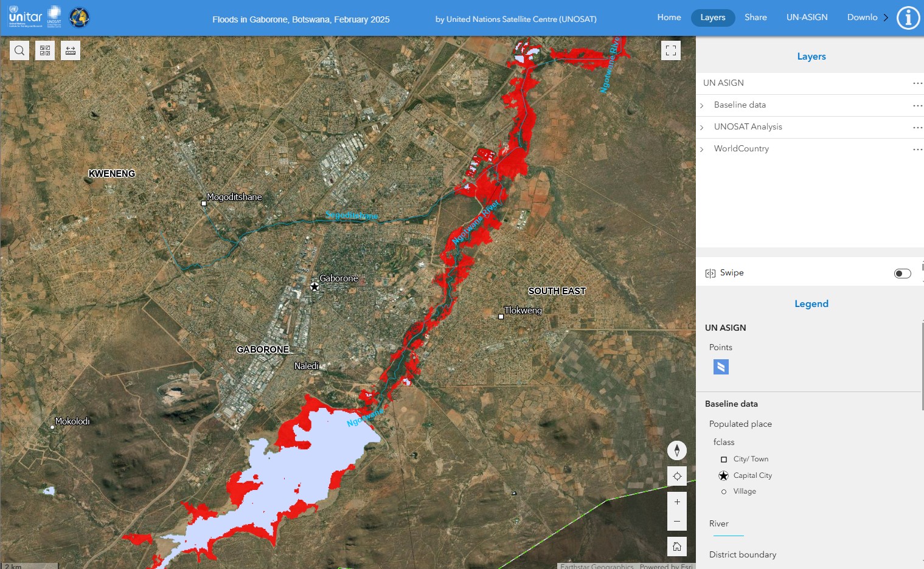Open the information panel icon

pyautogui.click(x=908, y=18)
